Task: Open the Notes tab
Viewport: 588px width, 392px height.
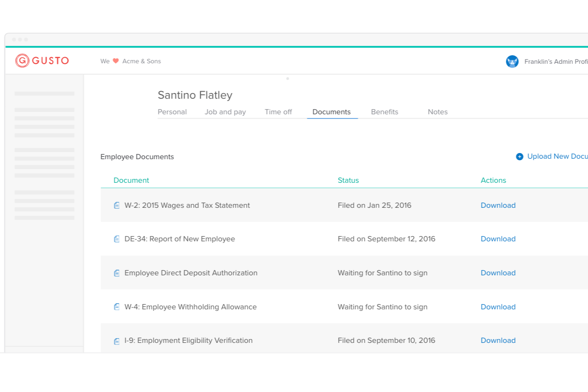Action: click(437, 112)
